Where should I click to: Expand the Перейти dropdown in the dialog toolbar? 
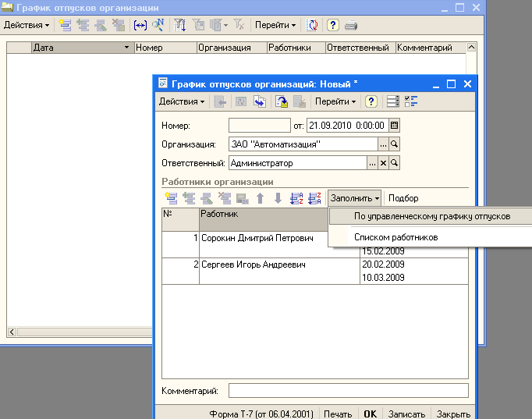point(335,101)
